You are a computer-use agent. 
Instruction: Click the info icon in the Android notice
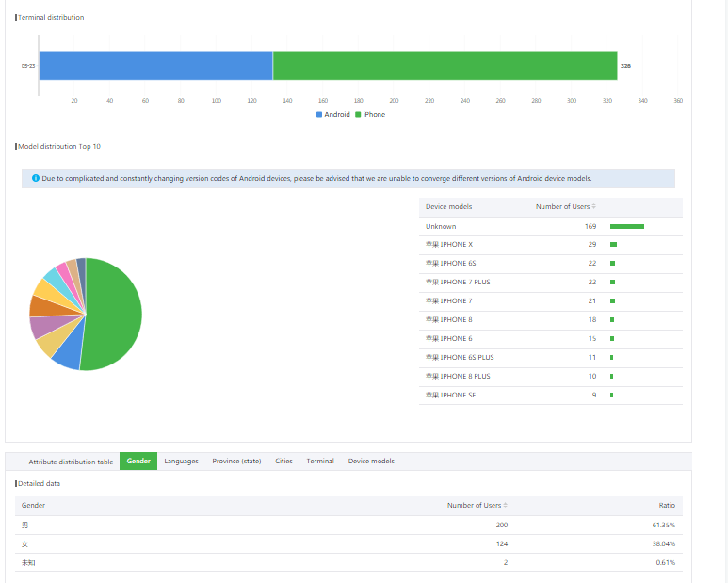pyautogui.click(x=35, y=178)
